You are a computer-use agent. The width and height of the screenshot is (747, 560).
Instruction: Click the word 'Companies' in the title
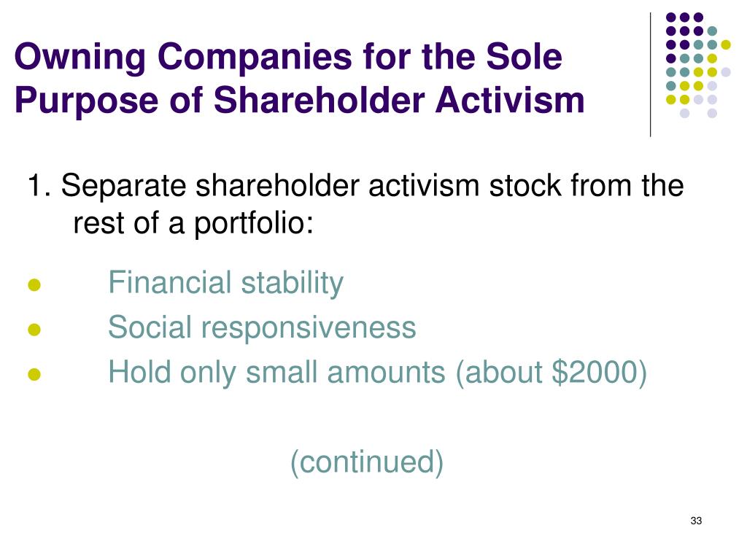pyautogui.click(x=255, y=58)
